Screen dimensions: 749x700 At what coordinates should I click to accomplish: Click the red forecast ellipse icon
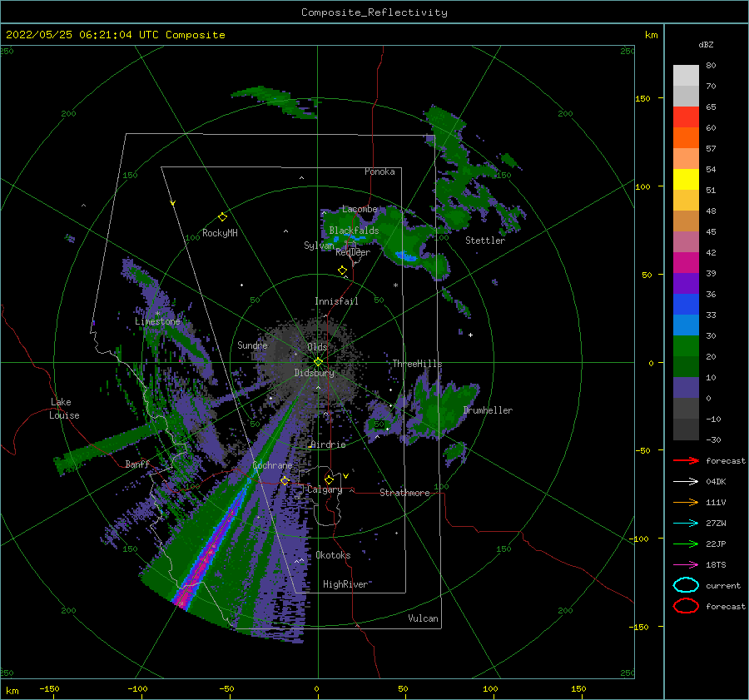pyautogui.click(x=686, y=606)
